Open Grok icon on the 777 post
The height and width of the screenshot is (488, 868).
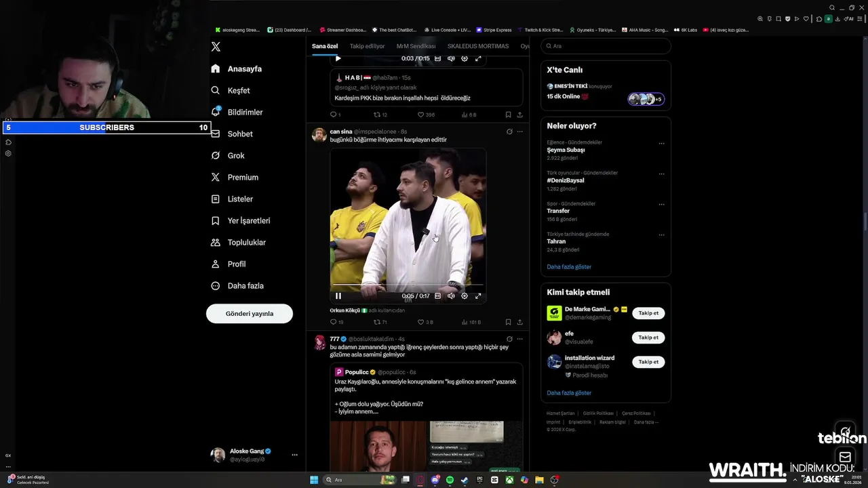point(509,339)
